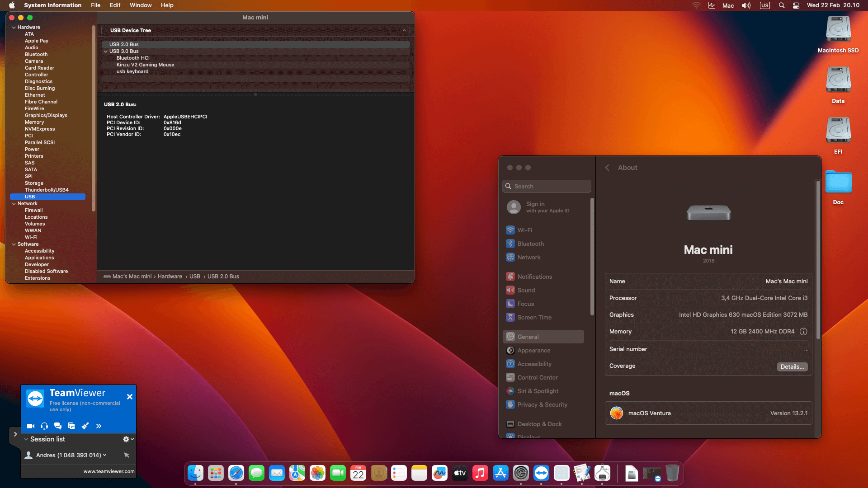Click Mac's Mac mini in the path bar
This screenshot has width=868, height=488.
click(132, 277)
